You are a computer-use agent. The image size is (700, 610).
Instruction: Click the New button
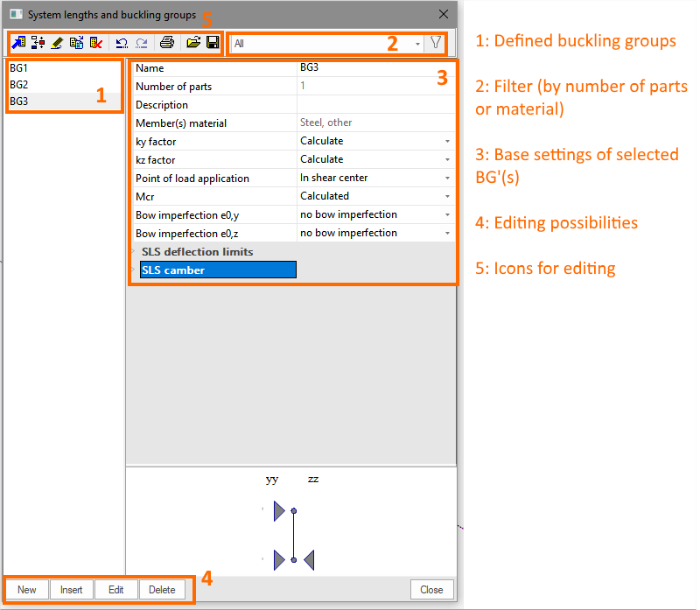point(27,590)
